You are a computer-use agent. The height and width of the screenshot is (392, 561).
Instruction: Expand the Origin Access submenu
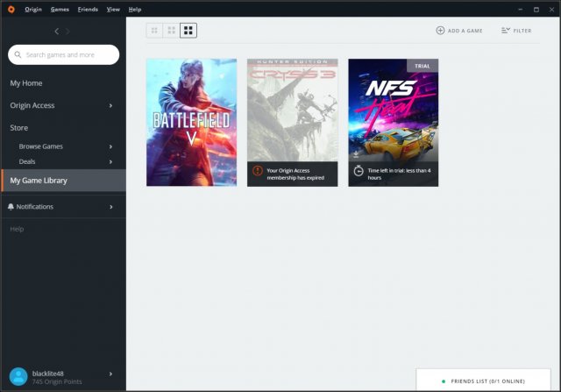[110, 106]
